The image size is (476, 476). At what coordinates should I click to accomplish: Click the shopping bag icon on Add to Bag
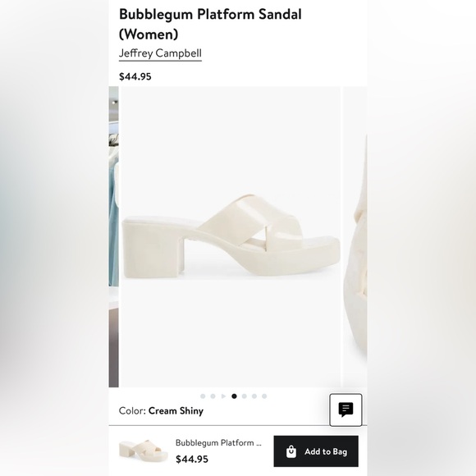[x=291, y=451]
